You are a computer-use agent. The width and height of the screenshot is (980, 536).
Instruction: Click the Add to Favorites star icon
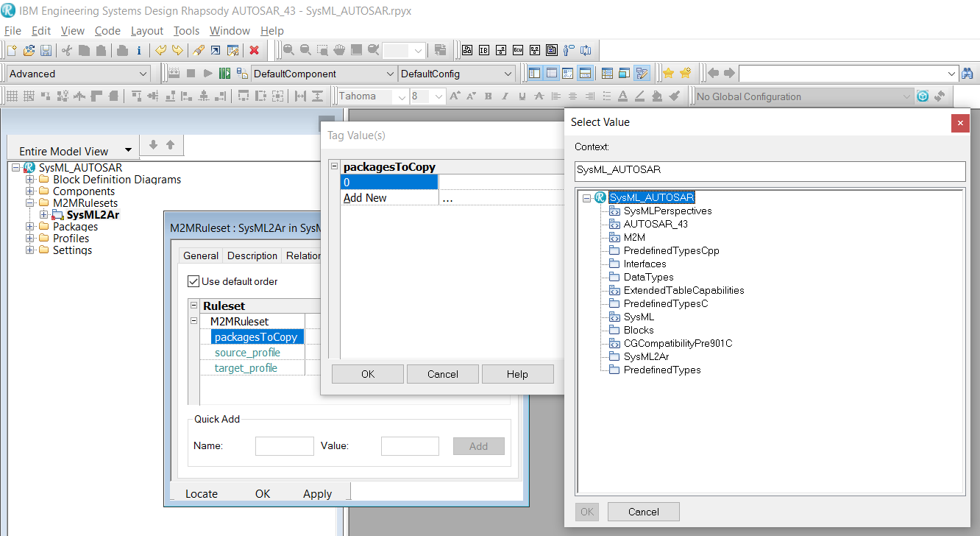tap(686, 73)
